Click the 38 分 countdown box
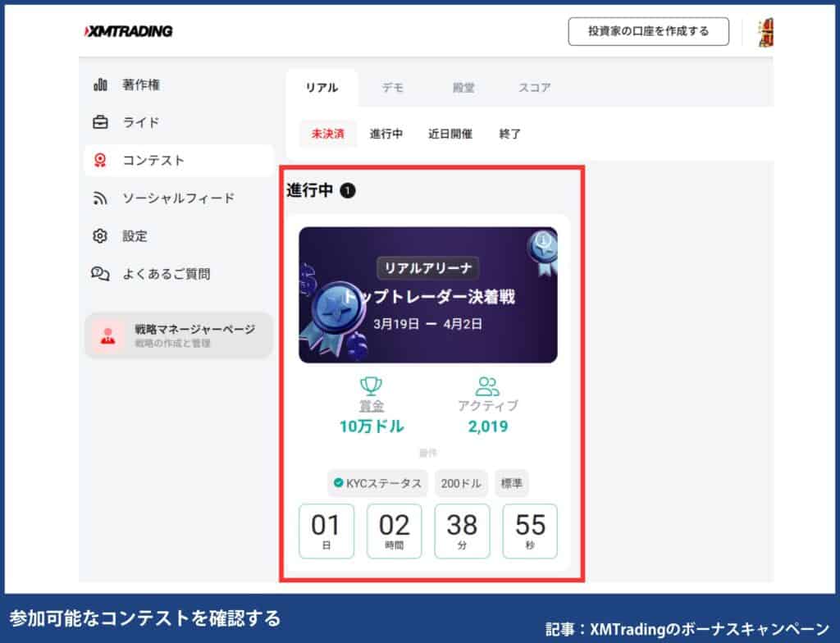The image size is (840, 643). 462,531
